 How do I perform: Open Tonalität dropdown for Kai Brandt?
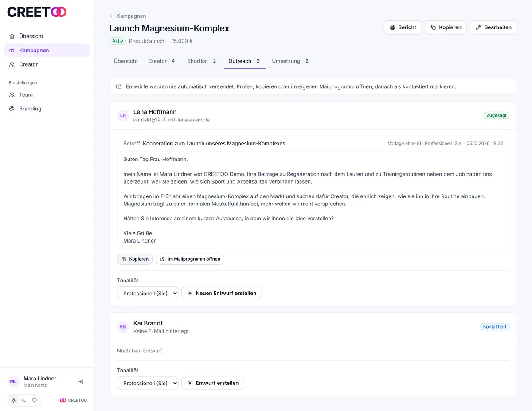click(x=148, y=383)
